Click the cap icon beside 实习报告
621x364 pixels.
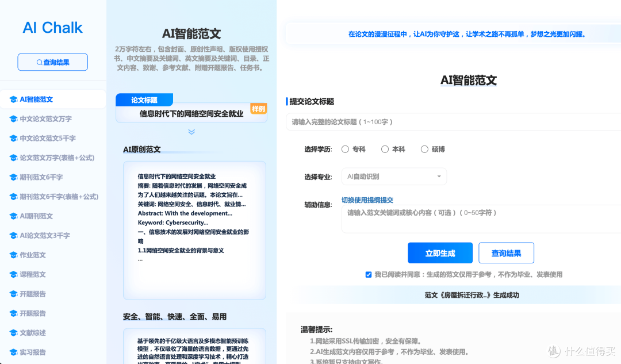tap(13, 352)
